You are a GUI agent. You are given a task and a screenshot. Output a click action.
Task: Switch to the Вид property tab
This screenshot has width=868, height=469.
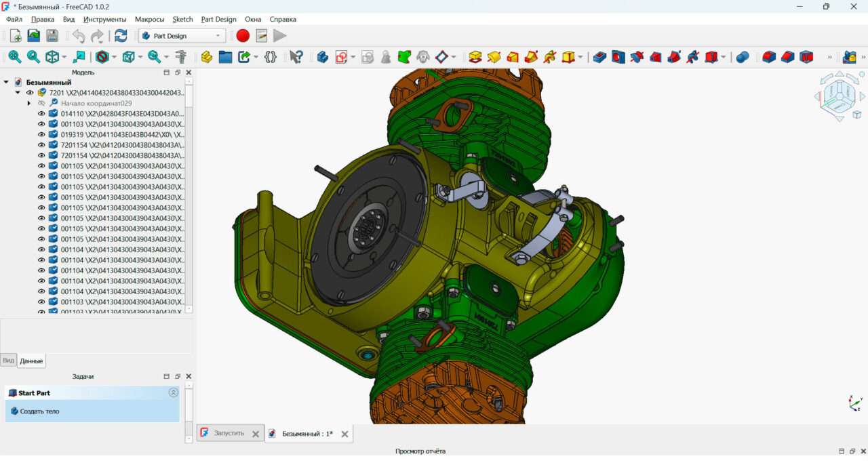8,361
